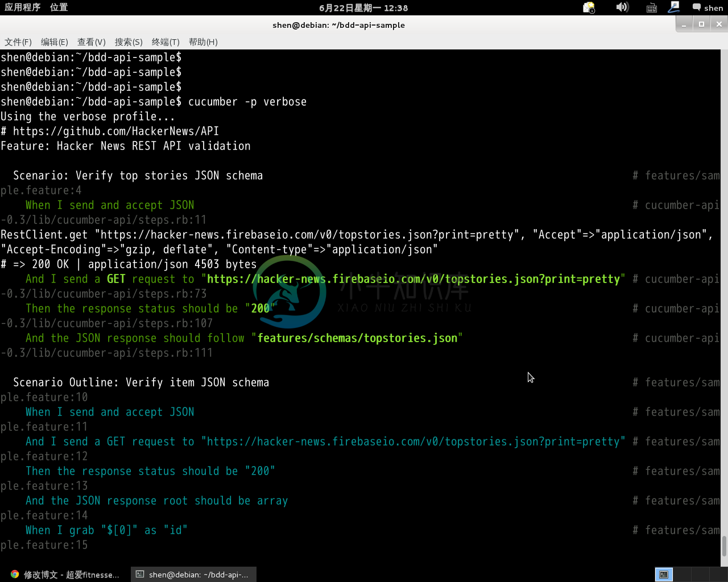Click the volume speaker icon
728x582 pixels.
click(x=622, y=7)
